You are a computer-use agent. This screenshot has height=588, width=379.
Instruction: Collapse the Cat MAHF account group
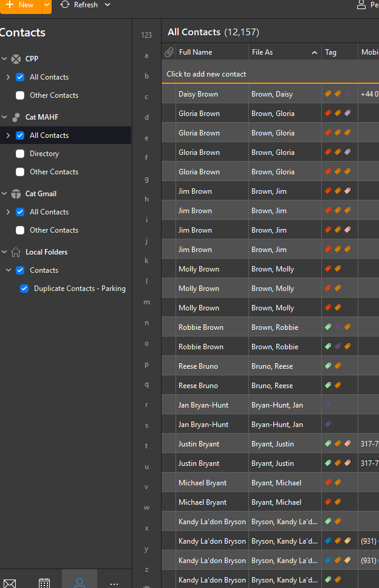coord(4,117)
